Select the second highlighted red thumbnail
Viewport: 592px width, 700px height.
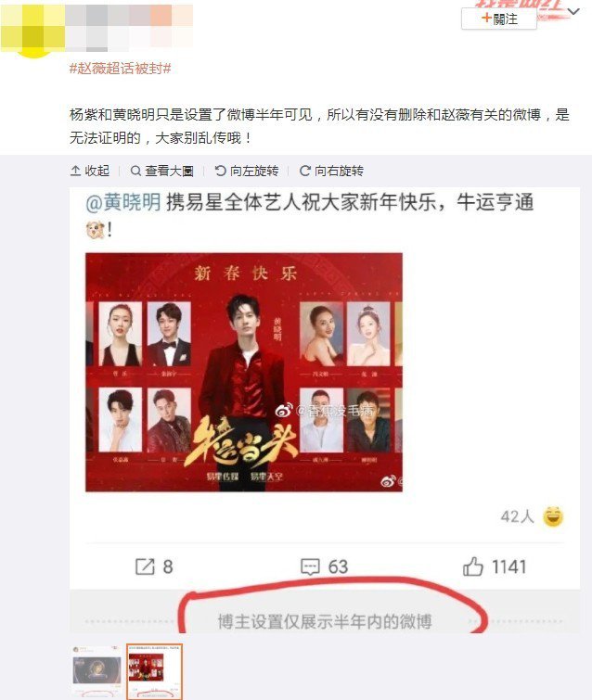coord(154,671)
